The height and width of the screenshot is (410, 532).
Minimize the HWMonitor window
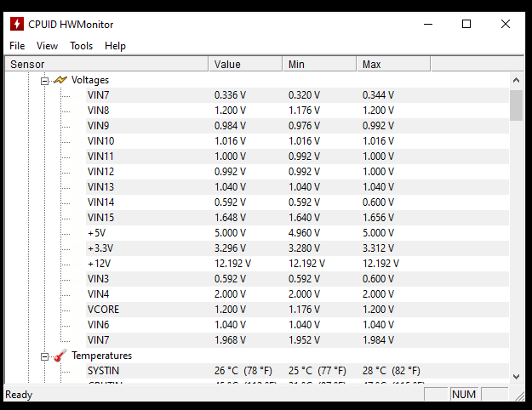click(x=428, y=24)
